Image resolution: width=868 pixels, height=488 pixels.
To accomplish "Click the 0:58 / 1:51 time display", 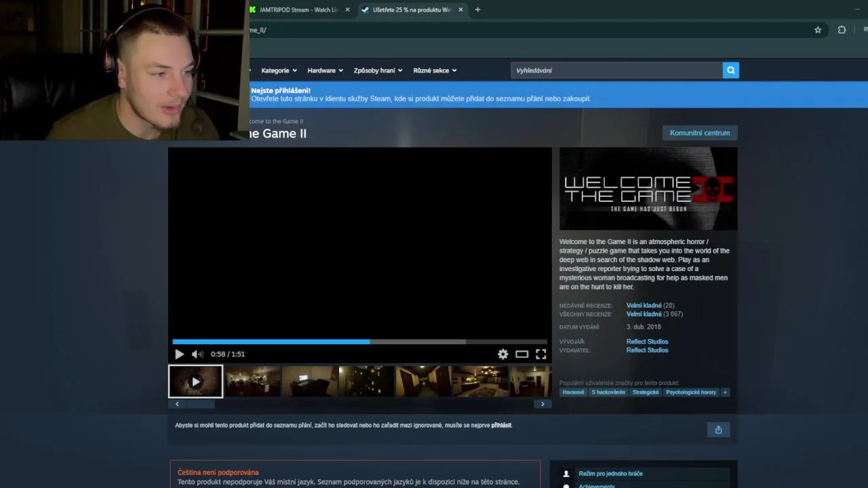I will (228, 354).
